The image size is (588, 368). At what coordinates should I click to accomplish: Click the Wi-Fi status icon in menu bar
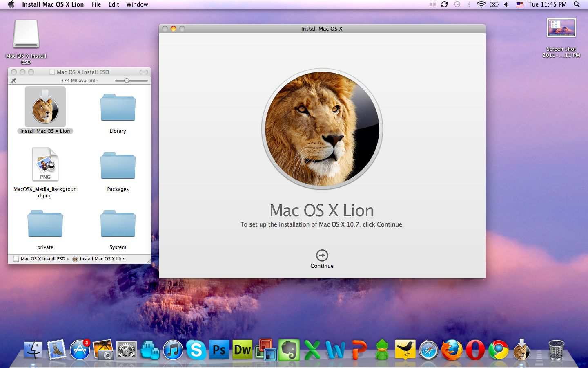[x=481, y=4]
